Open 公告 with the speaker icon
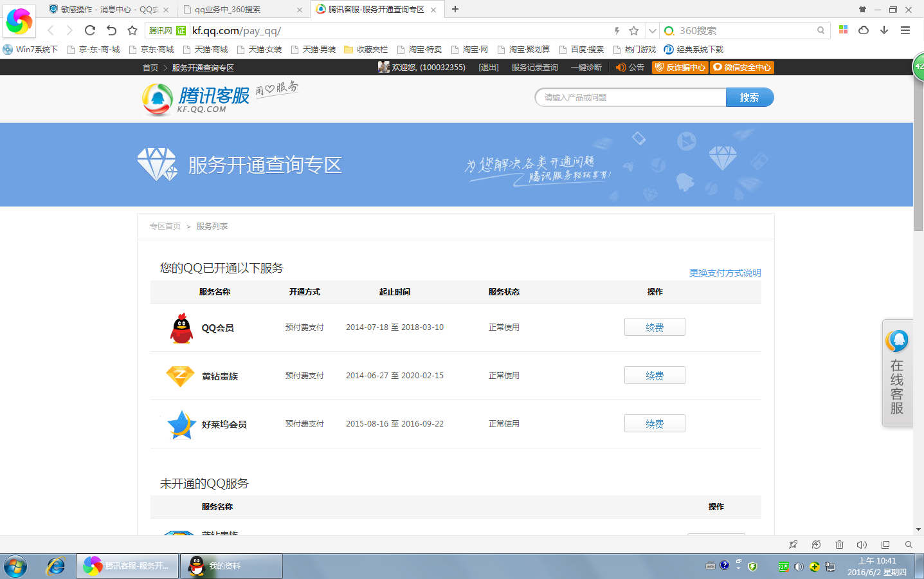Screen dimensions: 924x579 pyautogui.click(x=630, y=67)
